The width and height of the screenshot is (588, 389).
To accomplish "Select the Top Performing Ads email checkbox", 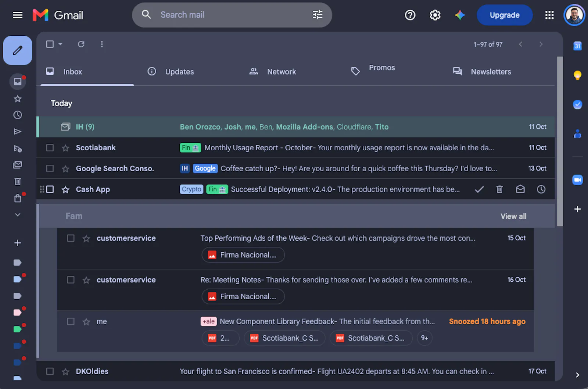I will point(71,238).
